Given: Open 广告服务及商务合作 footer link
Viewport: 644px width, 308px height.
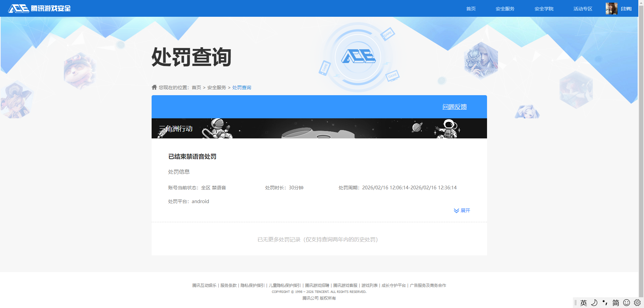Looking at the screenshot, I should pyautogui.click(x=428, y=286).
